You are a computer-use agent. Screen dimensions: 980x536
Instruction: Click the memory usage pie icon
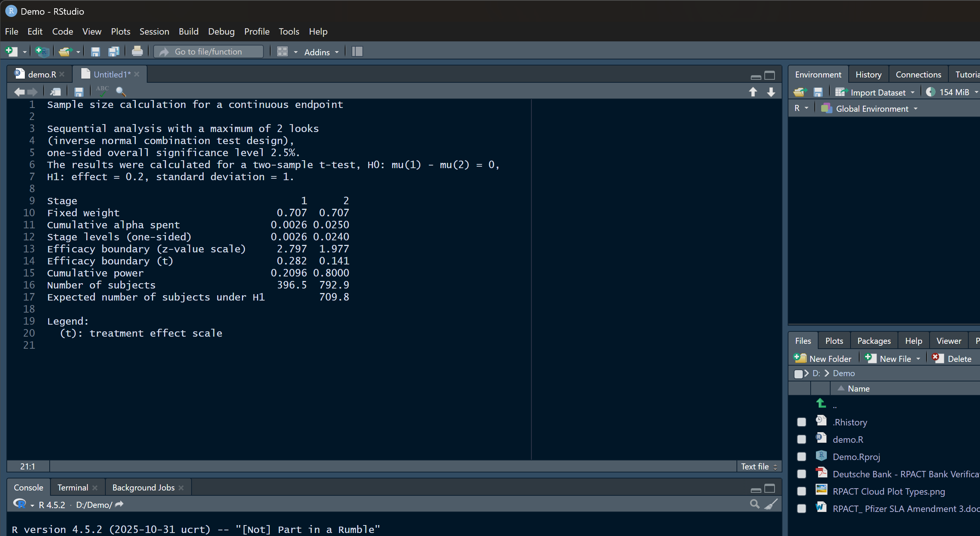click(x=931, y=92)
